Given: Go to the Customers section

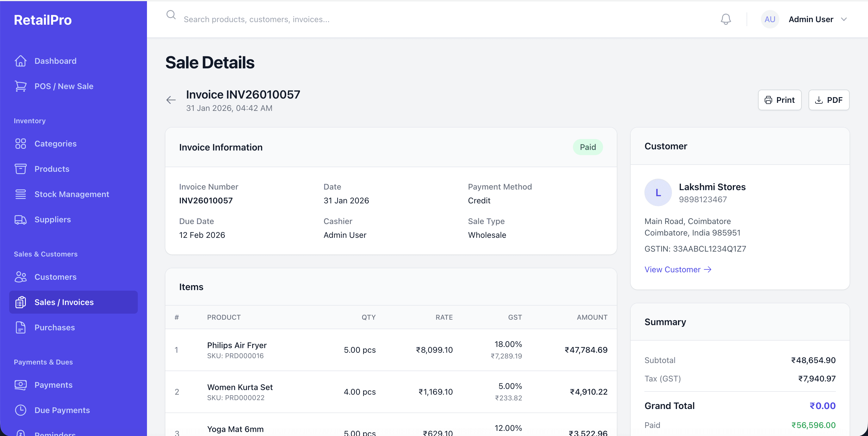Looking at the screenshot, I should click(x=55, y=277).
